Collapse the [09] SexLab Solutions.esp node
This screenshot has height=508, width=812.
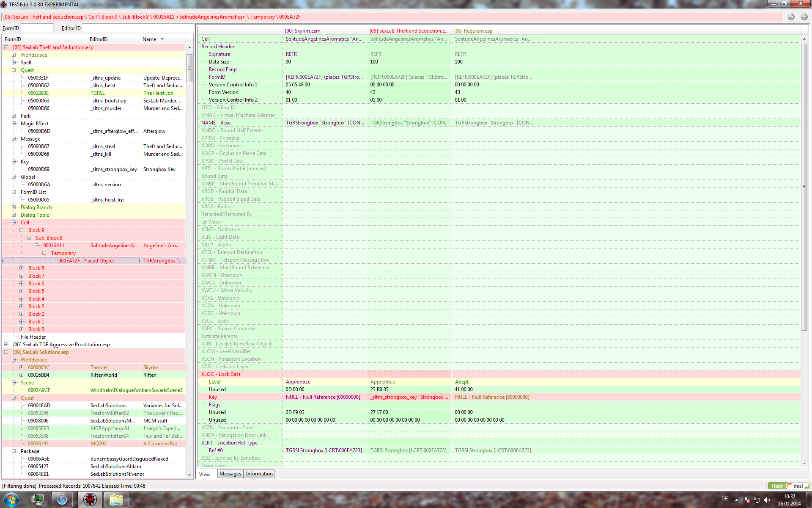pos(6,352)
